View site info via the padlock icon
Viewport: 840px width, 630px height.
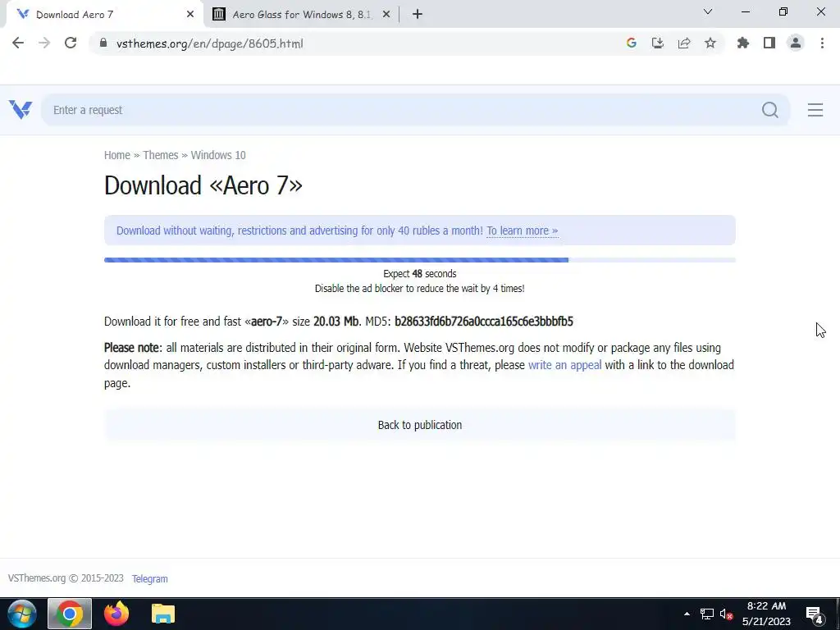[103, 43]
